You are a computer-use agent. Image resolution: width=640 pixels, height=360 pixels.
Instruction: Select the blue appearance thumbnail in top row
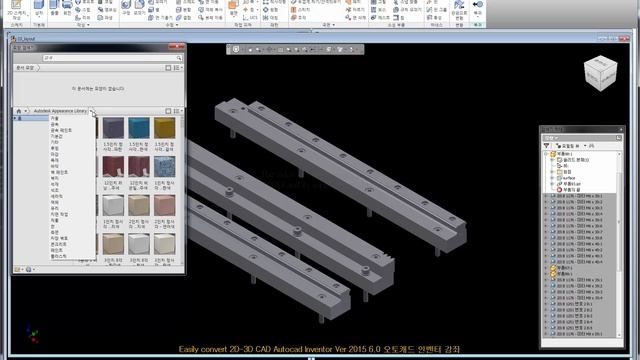(x=139, y=128)
